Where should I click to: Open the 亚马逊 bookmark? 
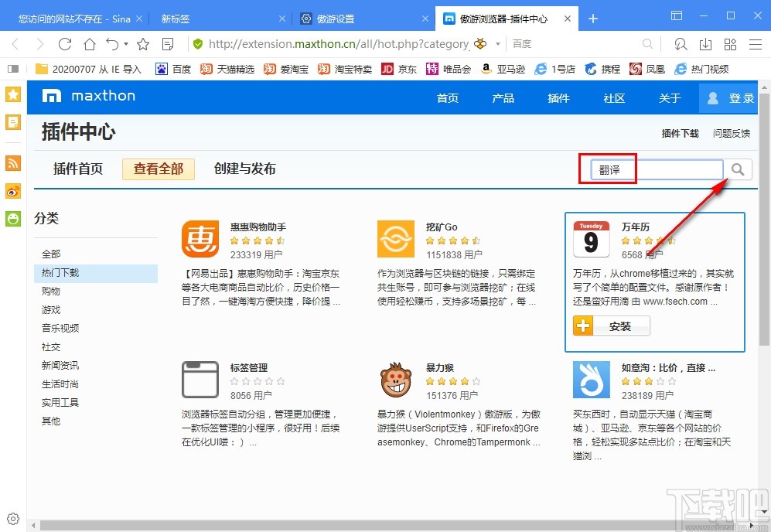503,69
